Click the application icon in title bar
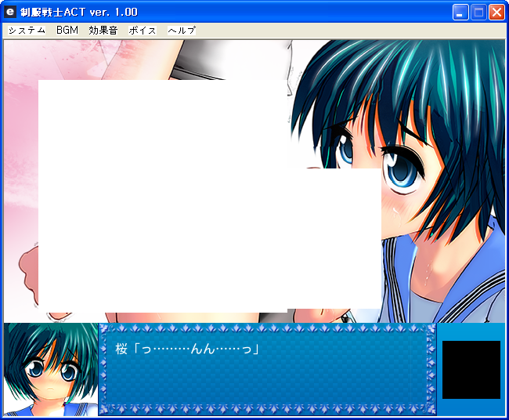This screenshot has width=509, height=420. point(10,12)
